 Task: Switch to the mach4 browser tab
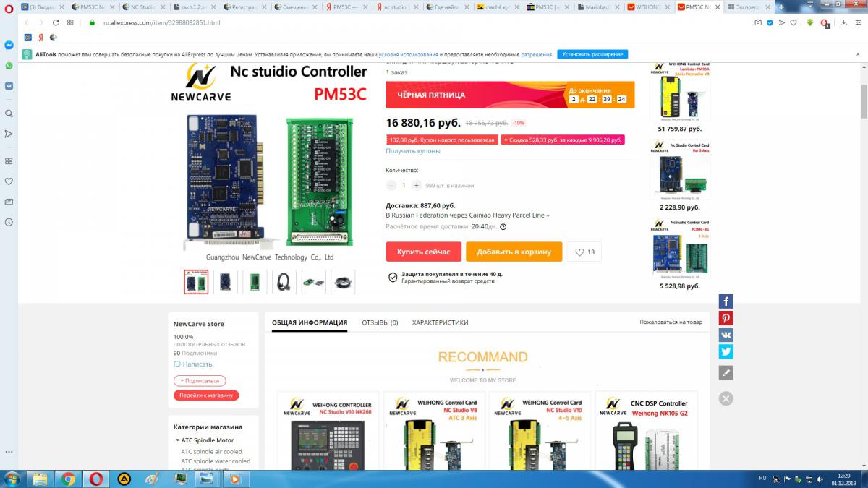coord(498,7)
